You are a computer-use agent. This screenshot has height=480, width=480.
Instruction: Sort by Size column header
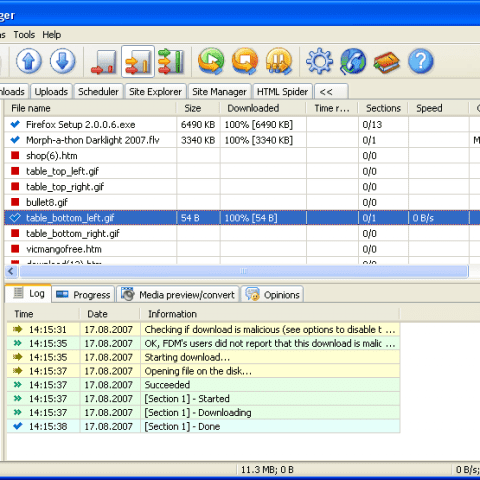tap(198, 108)
